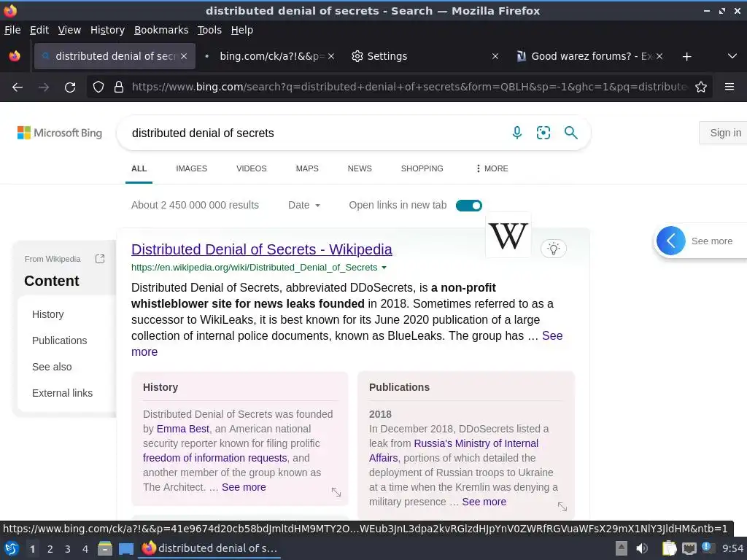Click the forward navigation arrow

click(44, 87)
